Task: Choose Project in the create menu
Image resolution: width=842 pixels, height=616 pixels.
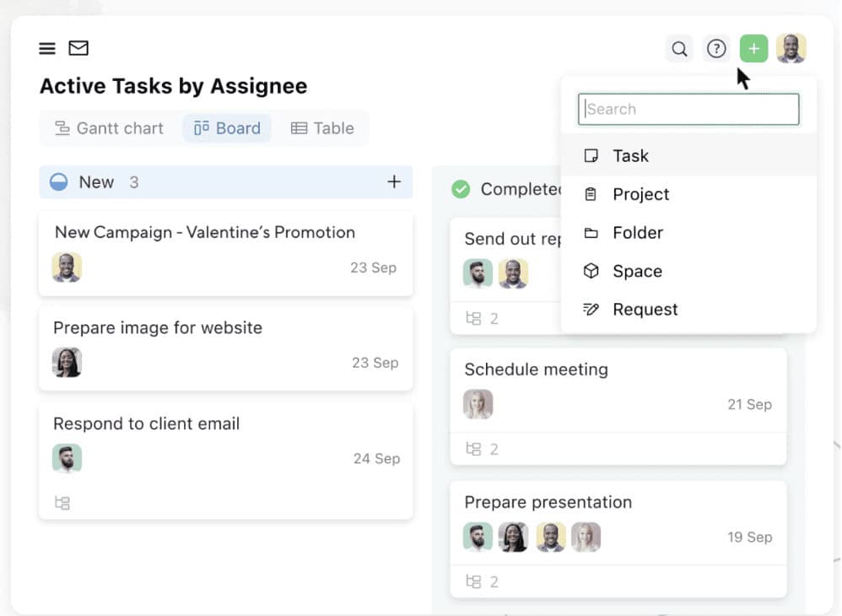Action: click(688, 194)
